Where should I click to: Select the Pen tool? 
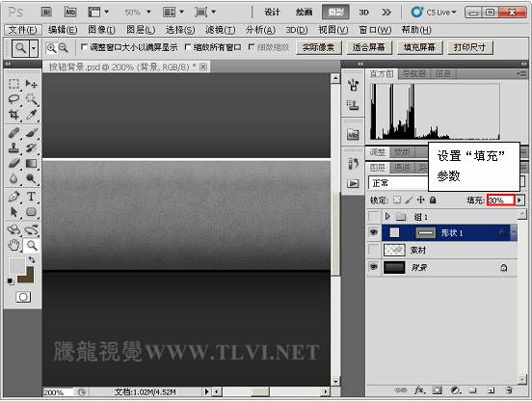click(x=13, y=197)
